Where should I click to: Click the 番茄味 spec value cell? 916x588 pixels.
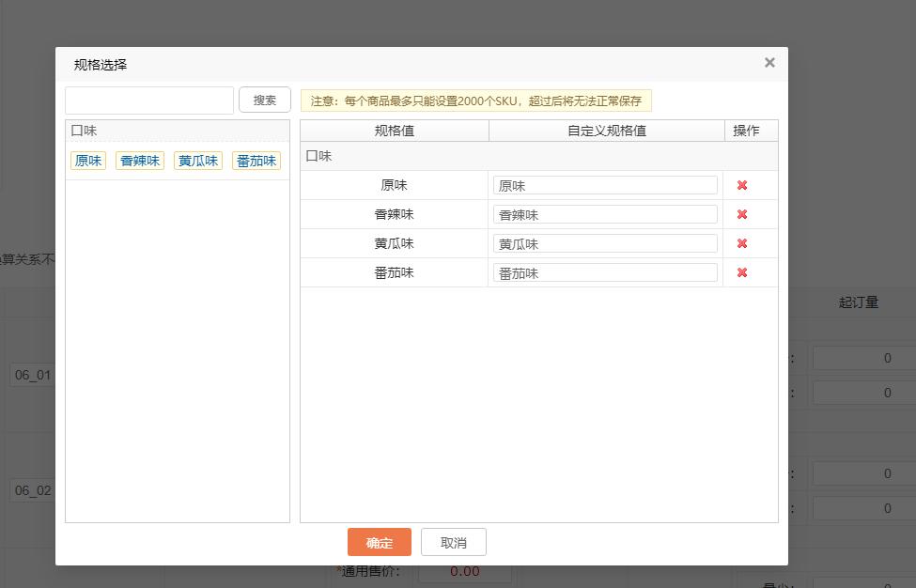pyautogui.click(x=395, y=272)
